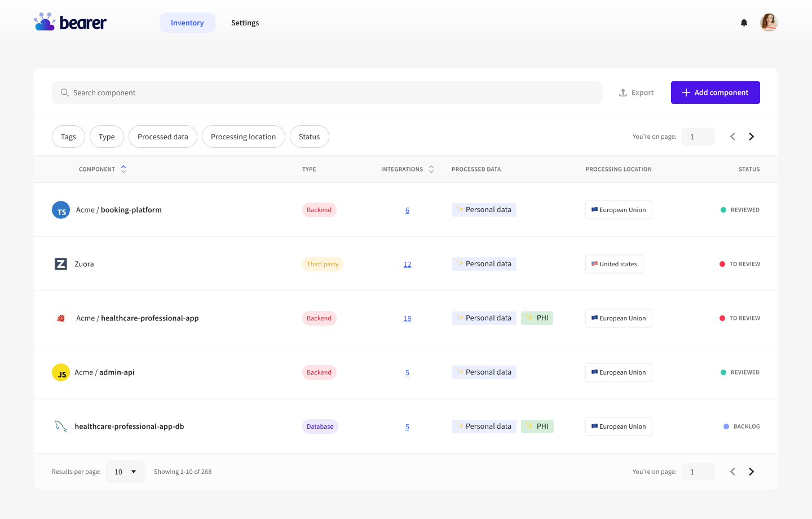Go to next page using top arrow
Viewport: 812px width, 519px height.
pyautogui.click(x=751, y=137)
